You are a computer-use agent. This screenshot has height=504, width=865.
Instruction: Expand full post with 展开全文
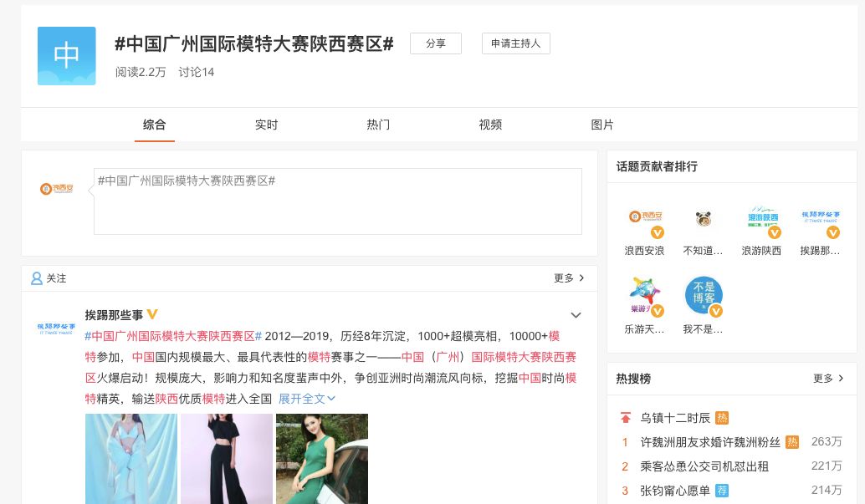[x=307, y=399]
